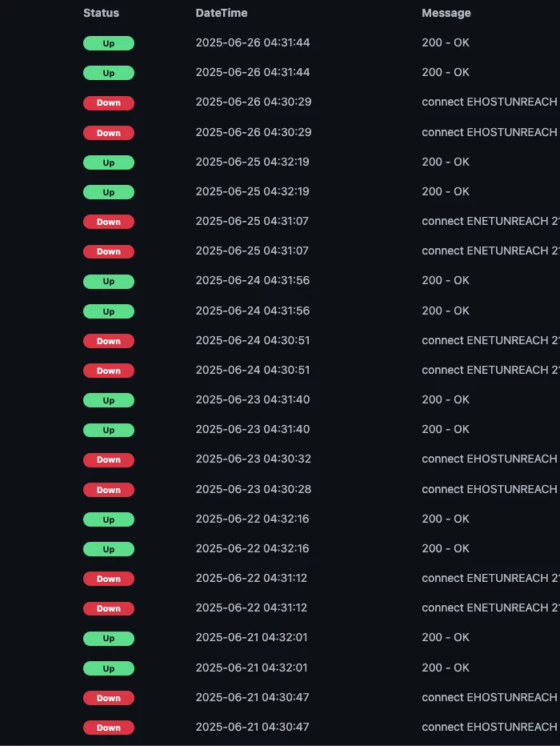Click the first Up badge dated 2025-06-26 04:31:44
560x746 pixels.
(108, 43)
